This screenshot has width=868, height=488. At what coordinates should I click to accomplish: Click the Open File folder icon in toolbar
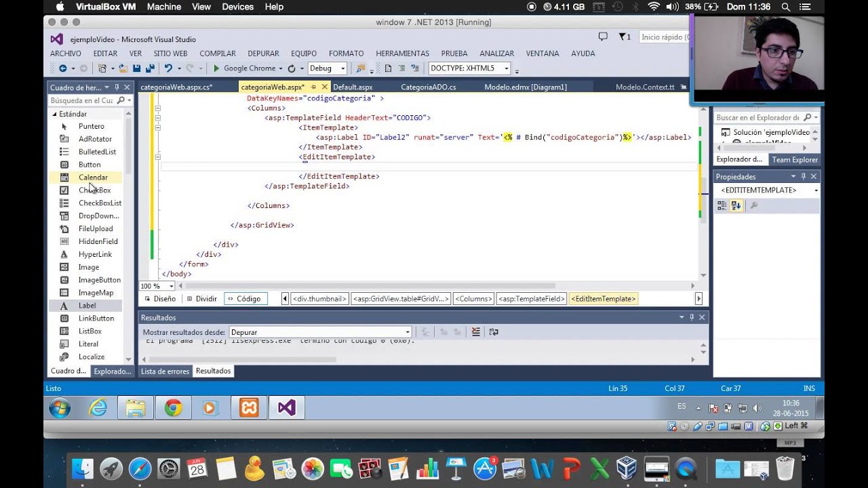123,68
